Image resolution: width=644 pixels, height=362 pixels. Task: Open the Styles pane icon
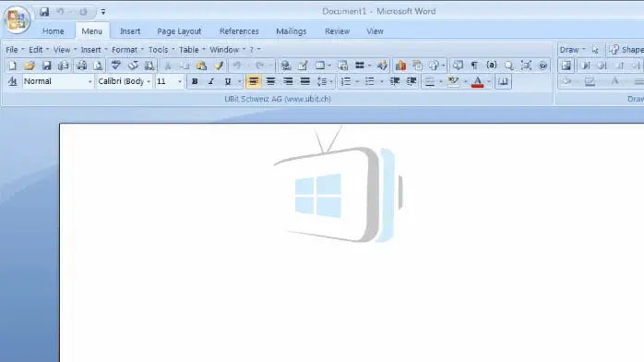[12, 82]
